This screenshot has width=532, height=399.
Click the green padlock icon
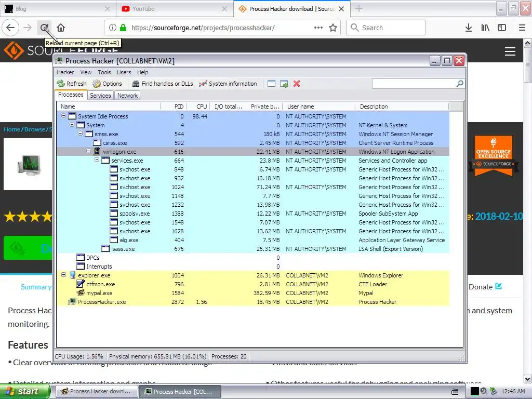point(123,28)
